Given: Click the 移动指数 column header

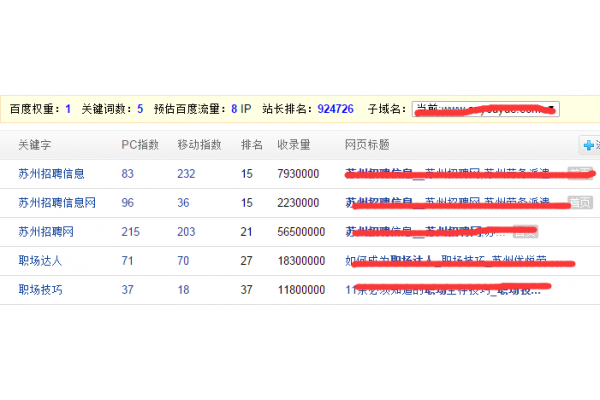Looking at the screenshot, I should pyautogui.click(x=199, y=145).
